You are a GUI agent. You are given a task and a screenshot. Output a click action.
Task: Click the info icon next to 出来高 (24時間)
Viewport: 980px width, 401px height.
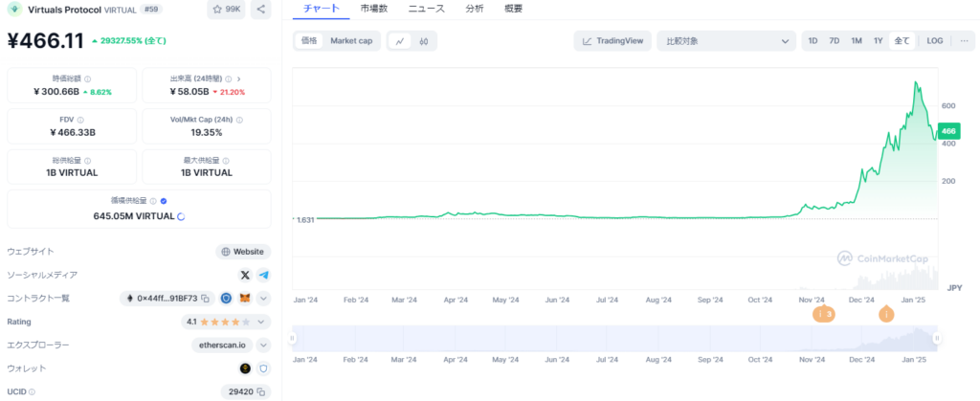(229, 79)
